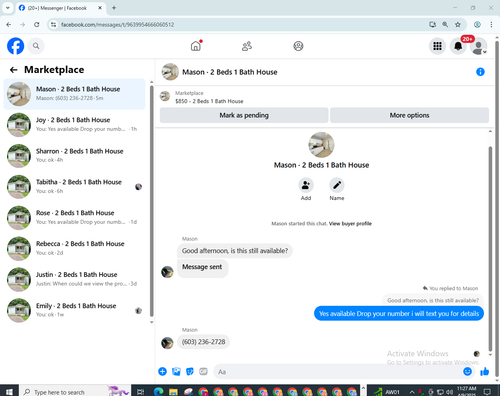
Task: Open the Groups icon in the top nav
Action: click(298, 46)
